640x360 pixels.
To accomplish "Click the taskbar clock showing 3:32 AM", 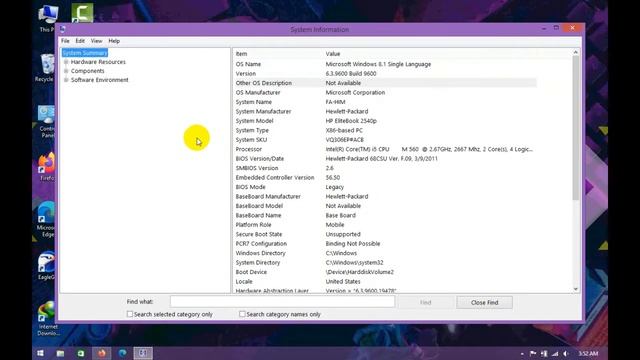I will coord(588,353).
